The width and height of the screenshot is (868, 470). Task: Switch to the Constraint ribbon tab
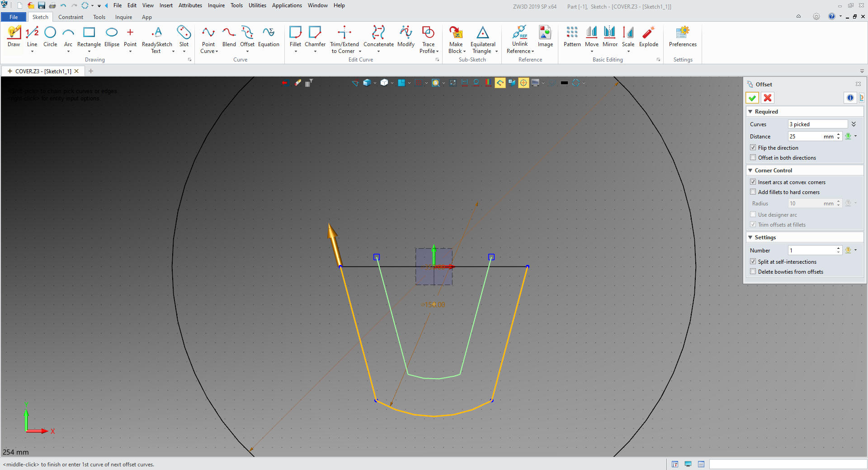(71, 17)
